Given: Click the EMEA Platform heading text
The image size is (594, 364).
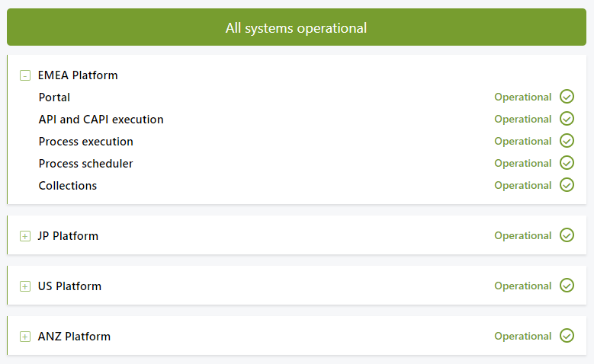Looking at the screenshot, I should click(78, 75).
